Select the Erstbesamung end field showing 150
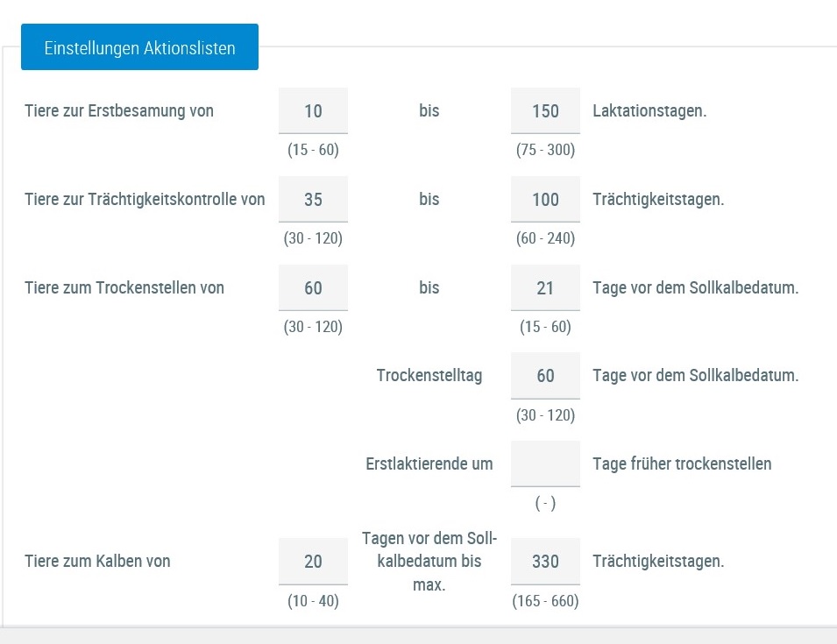Image resolution: width=837 pixels, height=644 pixels. 545,111
